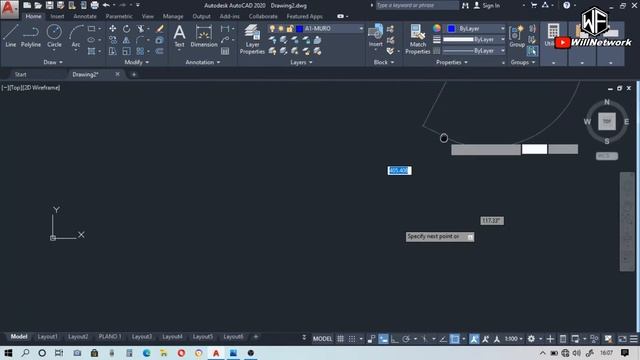Expand the Annotation panel
This screenshot has height=360, width=640.
203,62
